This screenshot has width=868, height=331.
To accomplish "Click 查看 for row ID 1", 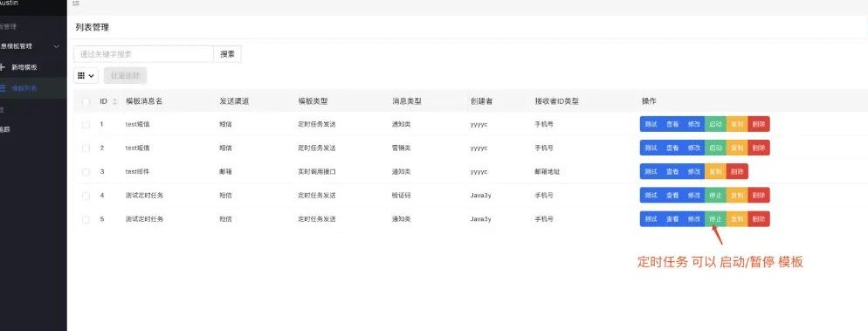I will click(x=672, y=125).
